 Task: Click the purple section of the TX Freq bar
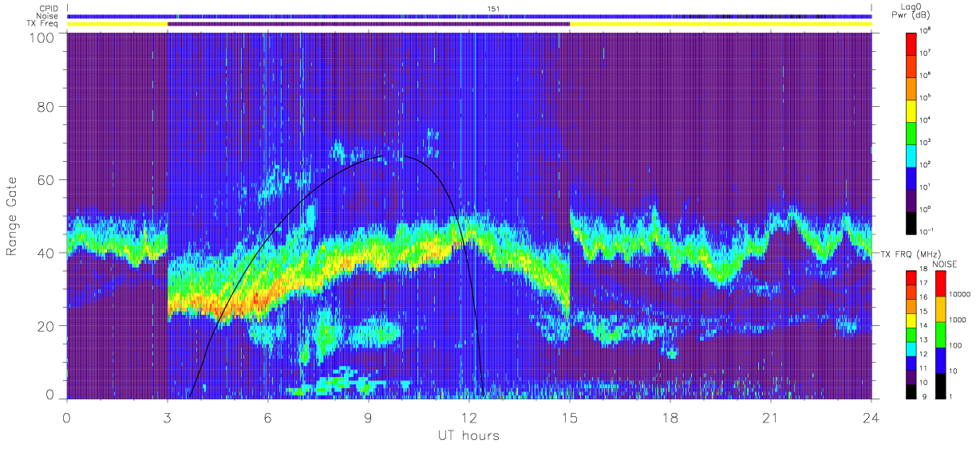(x=369, y=24)
